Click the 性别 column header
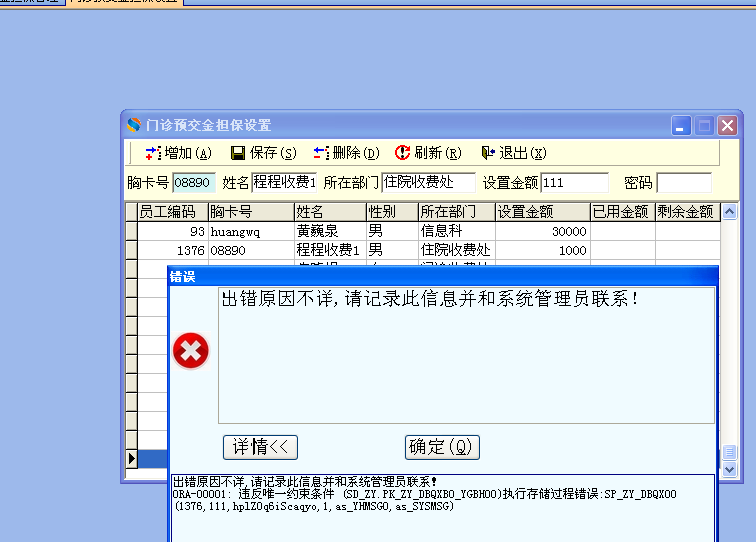 tap(392, 212)
